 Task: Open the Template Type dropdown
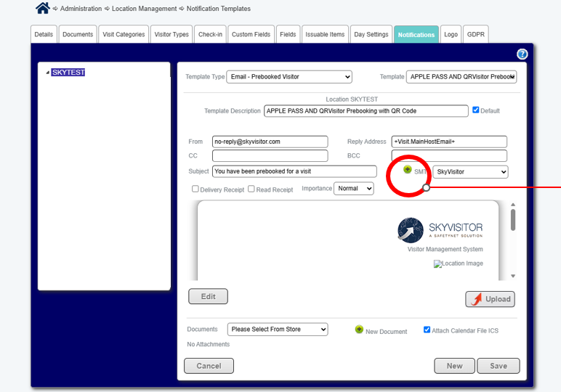[289, 77]
